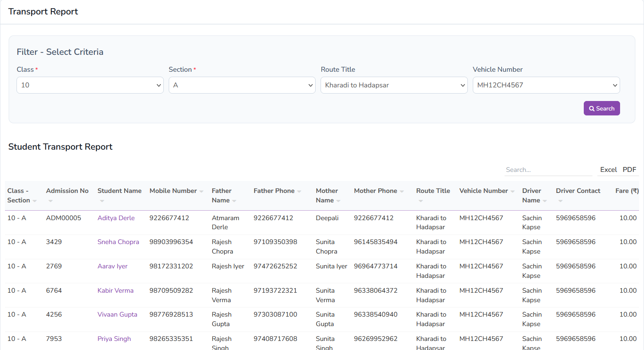Open the Route Title dropdown
The height and width of the screenshot is (350, 644).
point(394,85)
